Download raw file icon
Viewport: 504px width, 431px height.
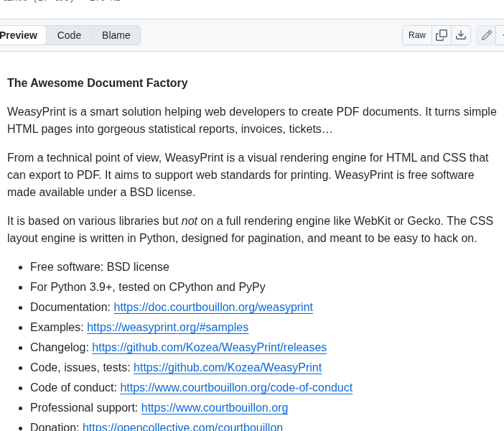pos(461,35)
